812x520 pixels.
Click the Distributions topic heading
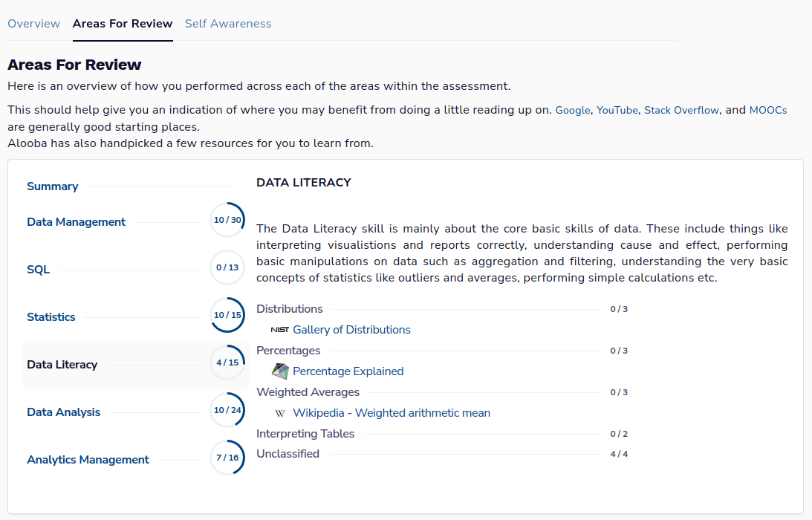click(x=290, y=309)
